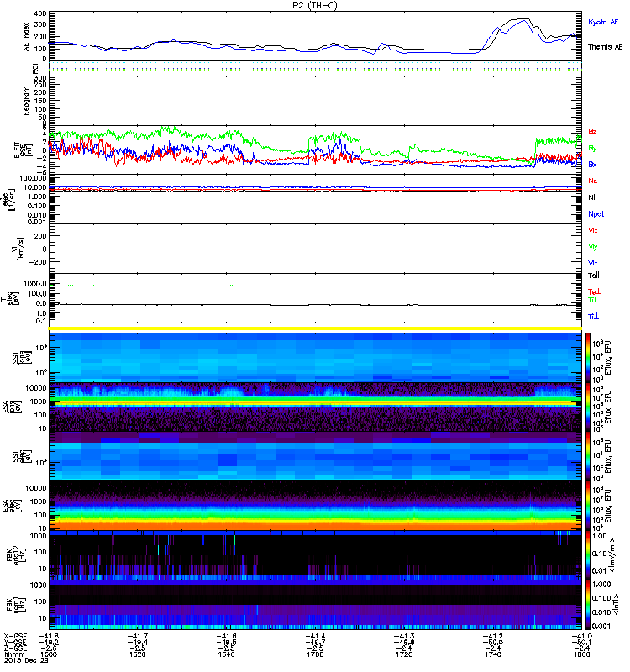Click the hhmm row label
The width and height of the screenshot is (630, 672).
[x=14, y=654]
